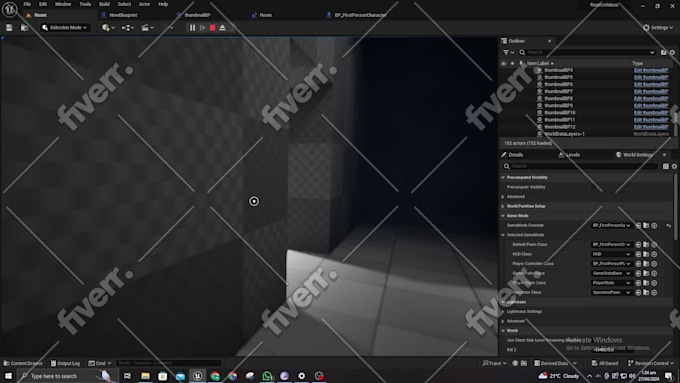Expand the World Partition Setup section

pyautogui.click(x=503, y=206)
